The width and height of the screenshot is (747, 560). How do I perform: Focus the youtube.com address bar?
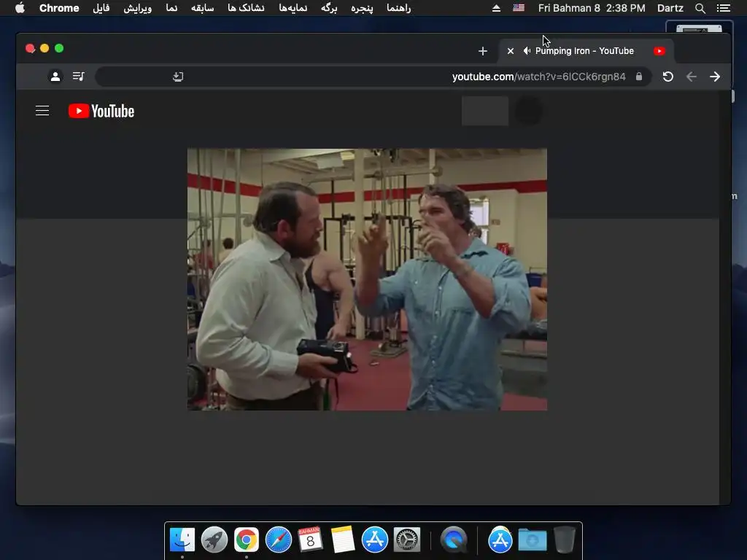[x=373, y=77]
